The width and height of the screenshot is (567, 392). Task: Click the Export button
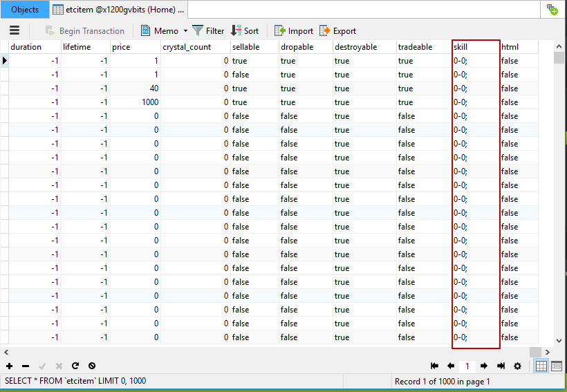tap(338, 30)
